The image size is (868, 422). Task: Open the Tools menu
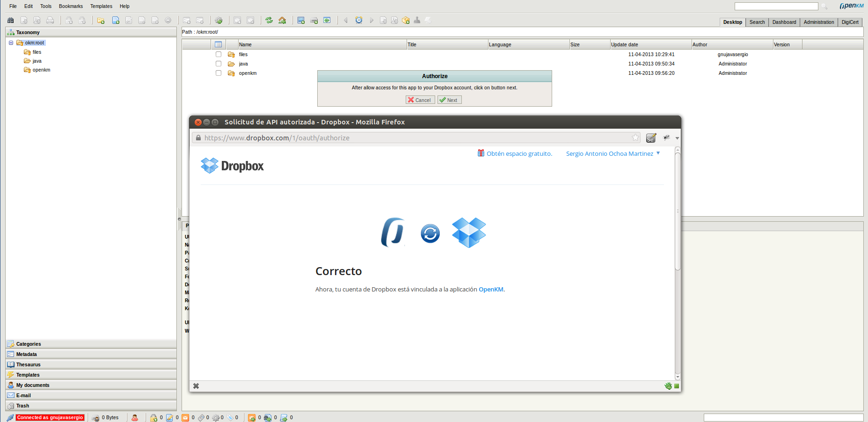pyautogui.click(x=46, y=6)
